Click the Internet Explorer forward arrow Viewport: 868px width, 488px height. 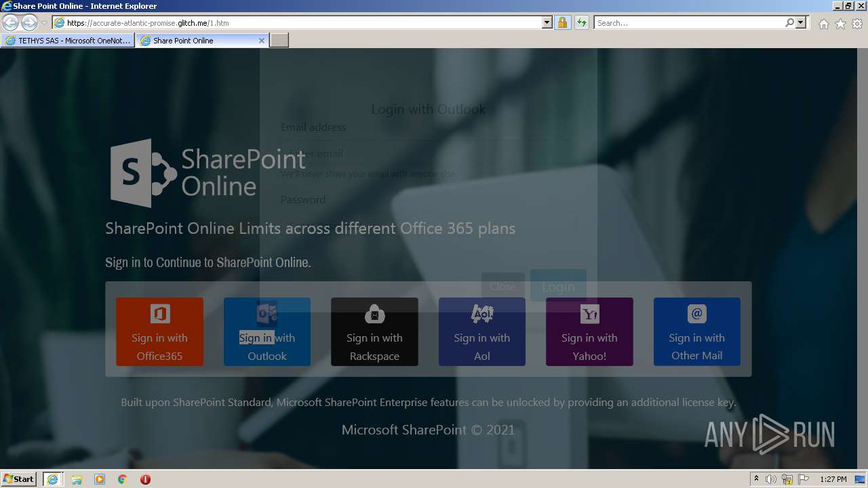pos(29,22)
